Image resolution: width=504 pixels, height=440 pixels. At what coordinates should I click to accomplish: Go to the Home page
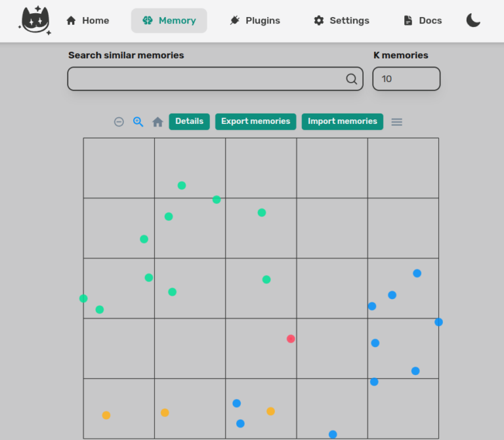pyautogui.click(x=87, y=20)
